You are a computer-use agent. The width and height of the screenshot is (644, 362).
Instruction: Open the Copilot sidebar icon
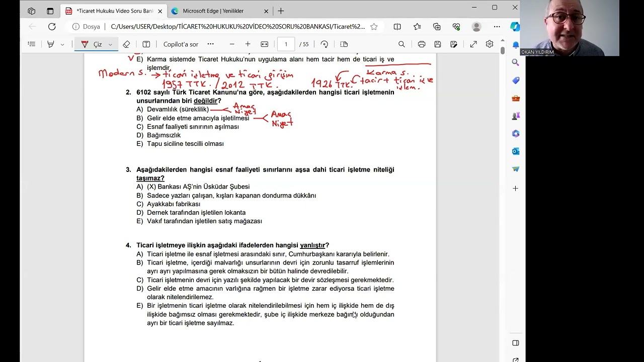(x=515, y=27)
